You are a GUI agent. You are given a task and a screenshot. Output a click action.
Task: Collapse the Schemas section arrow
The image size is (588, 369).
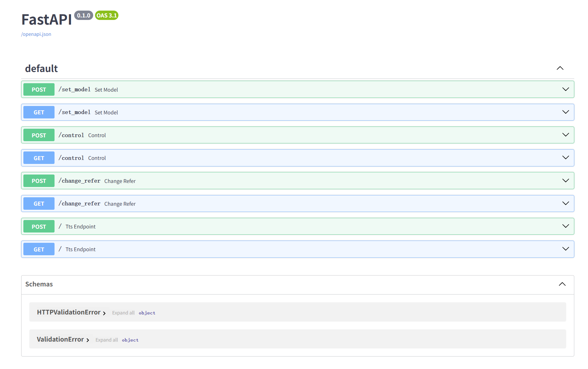coord(562,284)
